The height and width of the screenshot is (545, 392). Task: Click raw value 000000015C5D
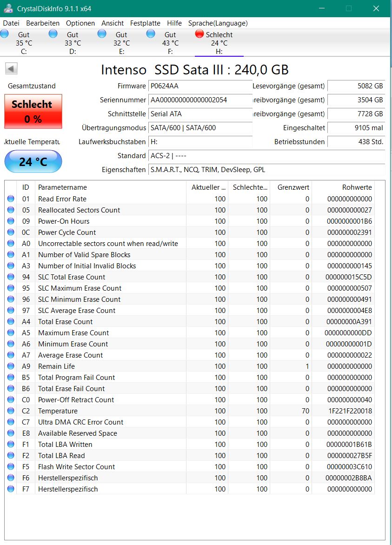(349, 277)
